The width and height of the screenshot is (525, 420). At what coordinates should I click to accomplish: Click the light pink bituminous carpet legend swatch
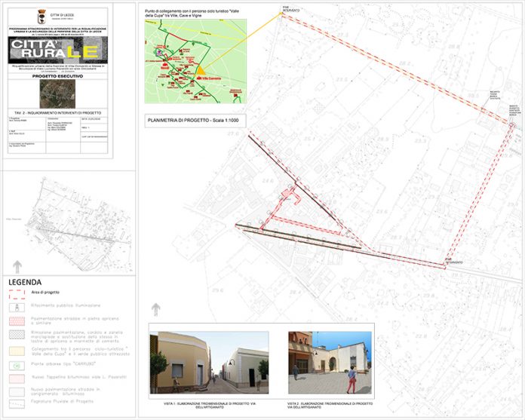pyautogui.click(x=17, y=378)
